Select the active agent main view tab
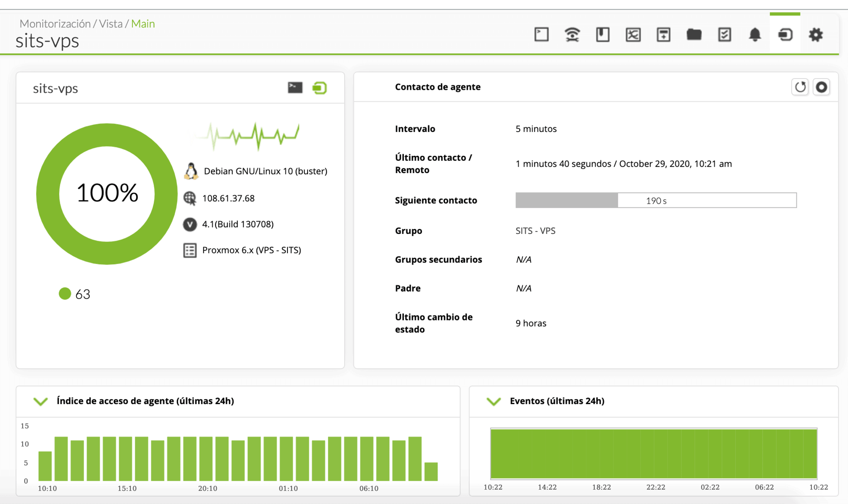Screen dimensions: 848x504 click(x=785, y=34)
